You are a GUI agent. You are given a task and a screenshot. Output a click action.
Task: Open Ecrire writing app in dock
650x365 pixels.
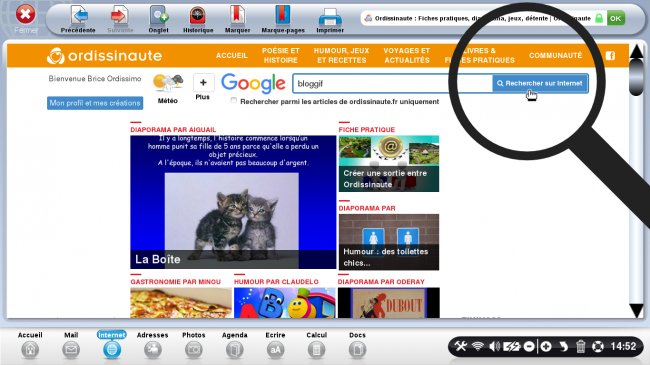(275, 345)
